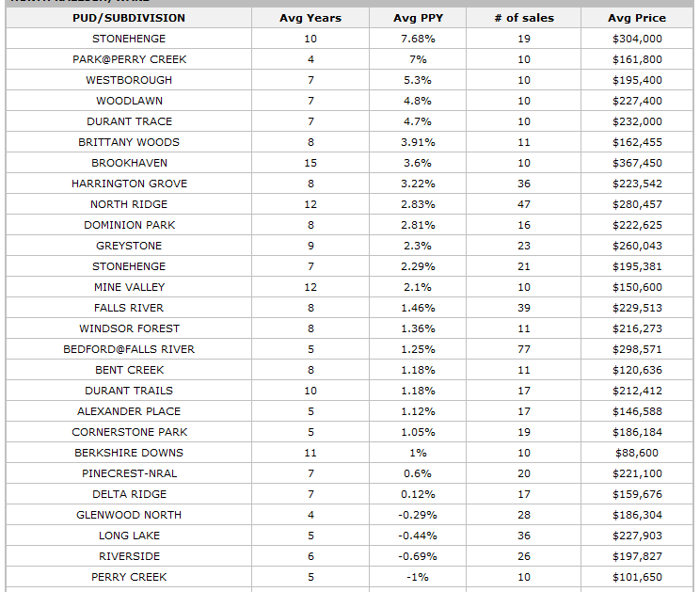This screenshot has height=592, width=700.
Task: Select the $367,450 price cell for Brookhaven
Action: click(x=637, y=163)
